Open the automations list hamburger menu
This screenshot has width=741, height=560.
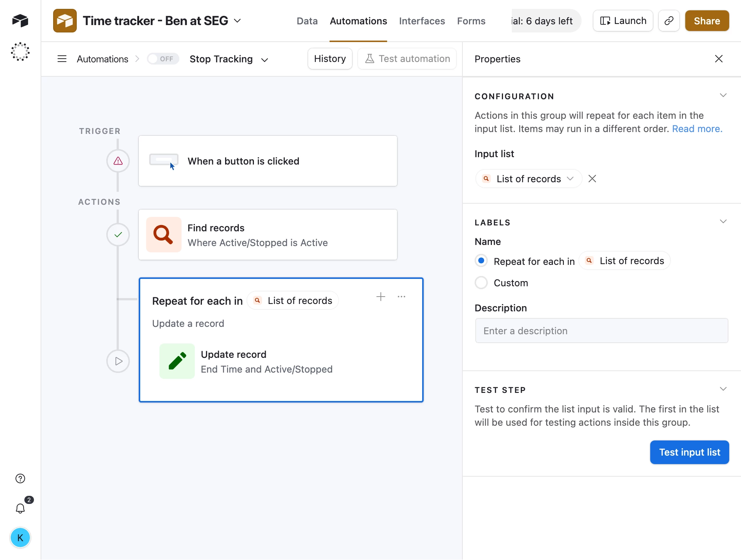pyautogui.click(x=62, y=59)
